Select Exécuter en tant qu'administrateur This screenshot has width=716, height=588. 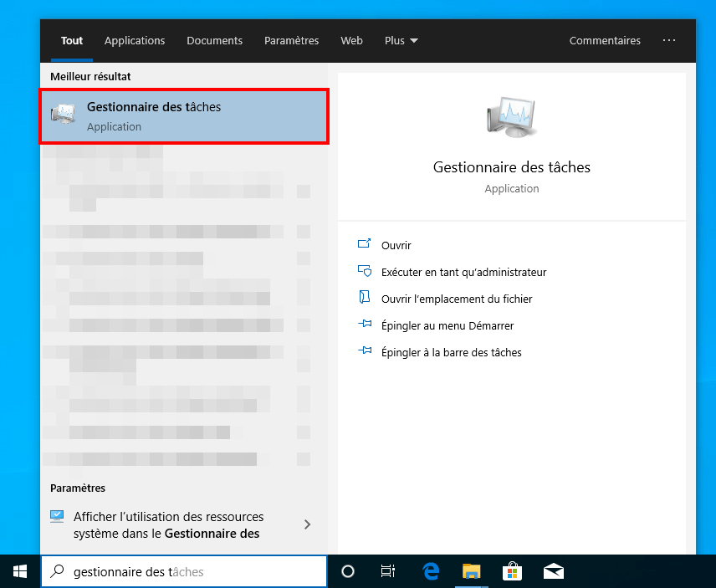tap(464, 272)
